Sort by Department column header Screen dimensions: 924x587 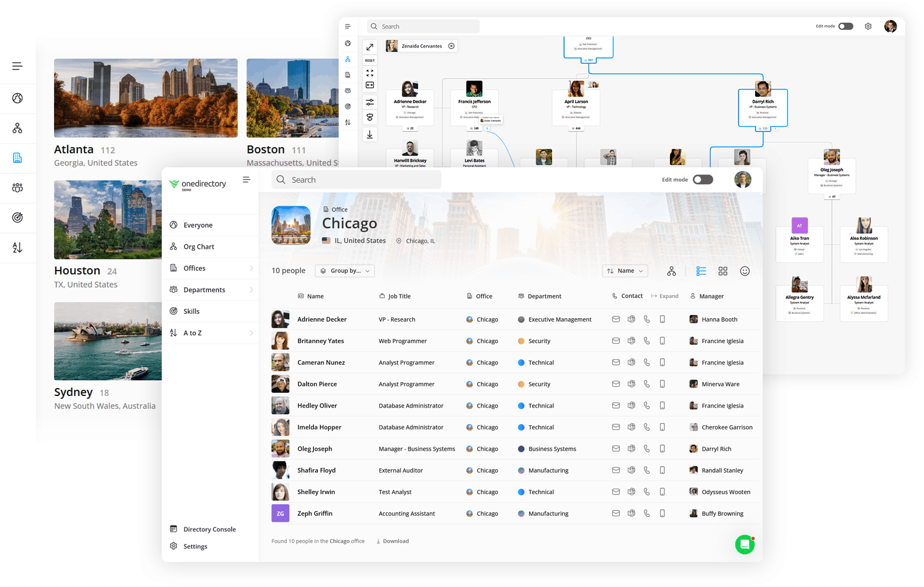540,296
